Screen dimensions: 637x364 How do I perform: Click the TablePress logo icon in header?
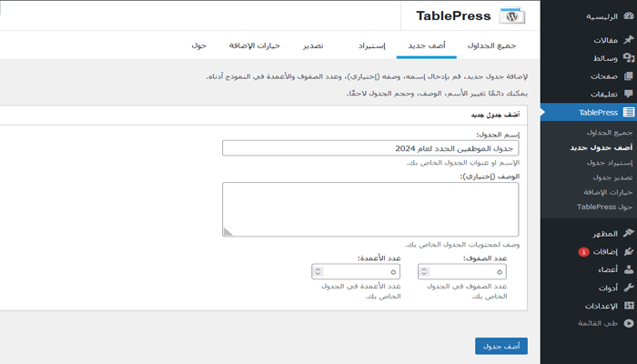pos(511,15)
